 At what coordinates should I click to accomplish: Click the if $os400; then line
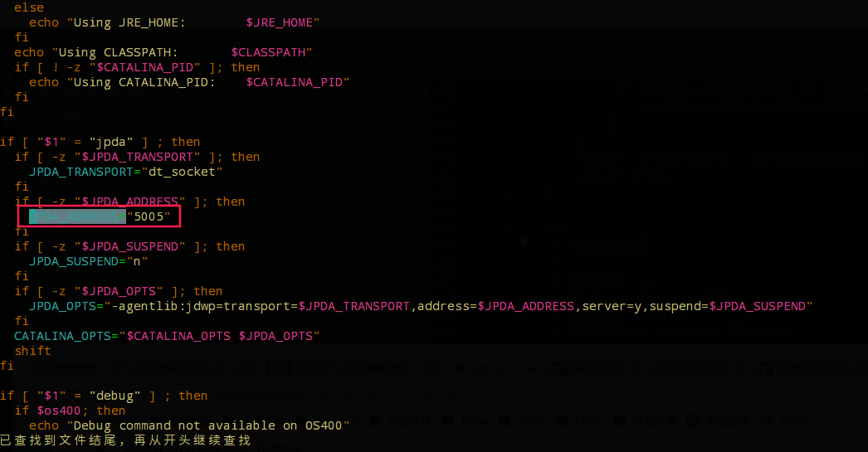70,411
